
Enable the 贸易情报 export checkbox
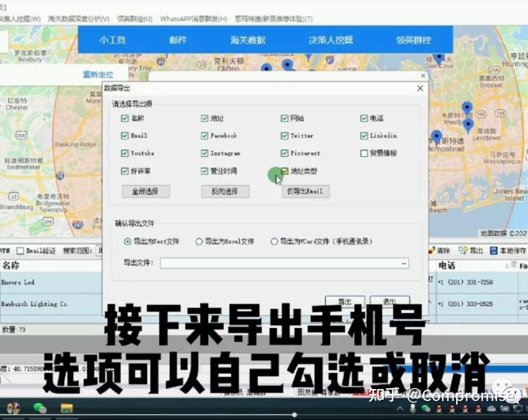(364, 153)
